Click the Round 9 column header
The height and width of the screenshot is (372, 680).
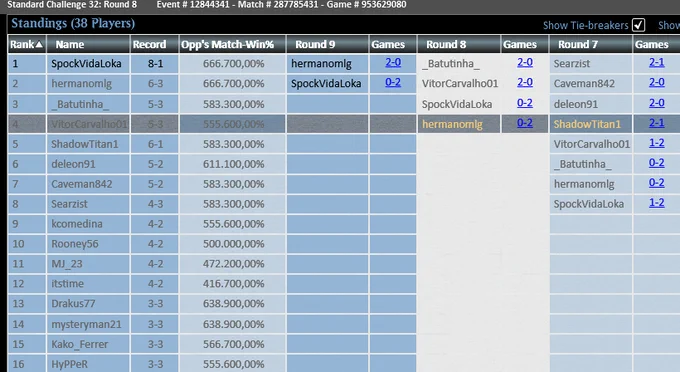point(327,44)
